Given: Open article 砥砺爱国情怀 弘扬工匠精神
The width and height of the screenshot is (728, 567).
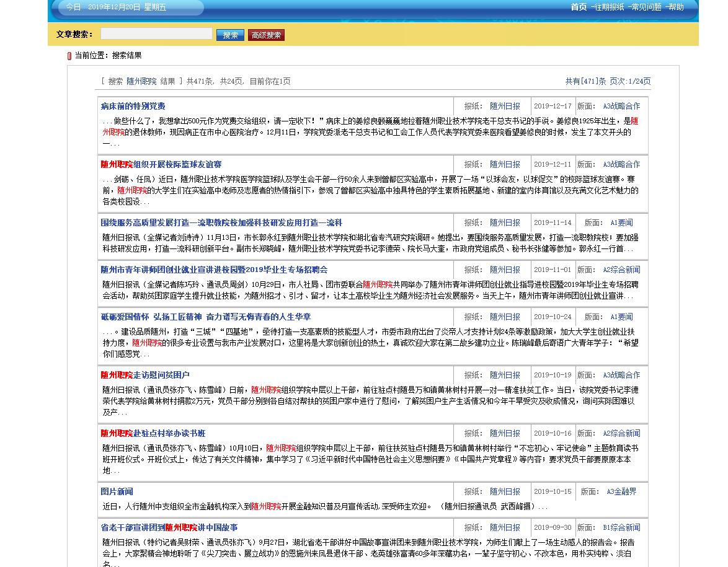Looking at the screenshot, I should (x=206, y=317).
